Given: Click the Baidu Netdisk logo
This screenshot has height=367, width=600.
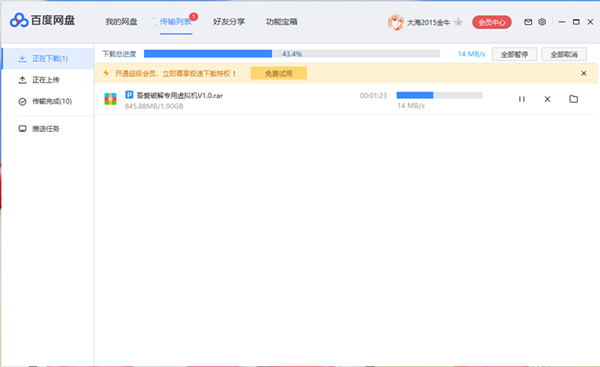Looking at the screenshot, I should (x=42, y=20).
